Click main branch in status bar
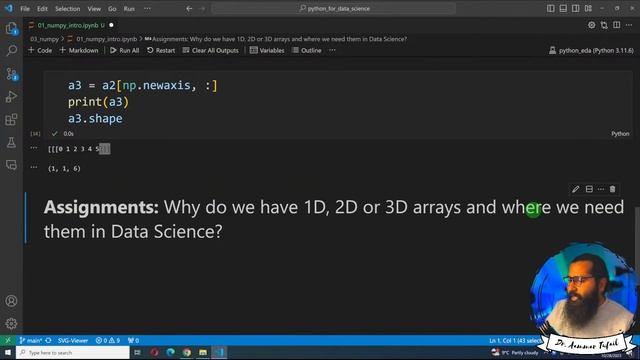Image resolution: width=640 pixels, height=360 pixels. [31, 340]
